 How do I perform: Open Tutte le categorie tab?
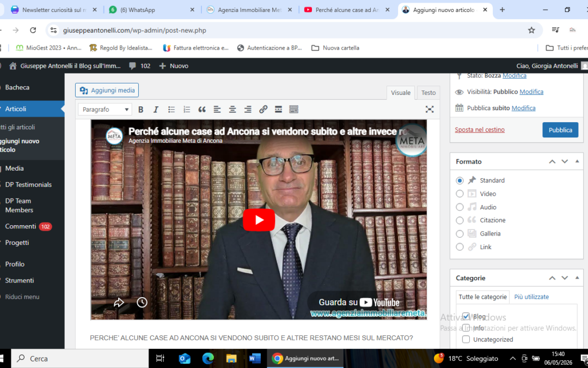(482, 297)
